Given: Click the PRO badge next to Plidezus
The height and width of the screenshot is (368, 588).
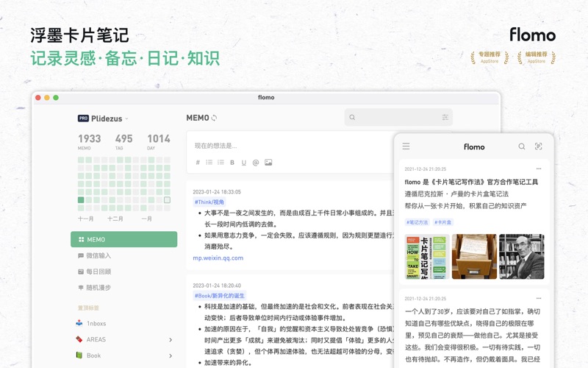Looking at the screenshot, I should click(x=83, y=118).
